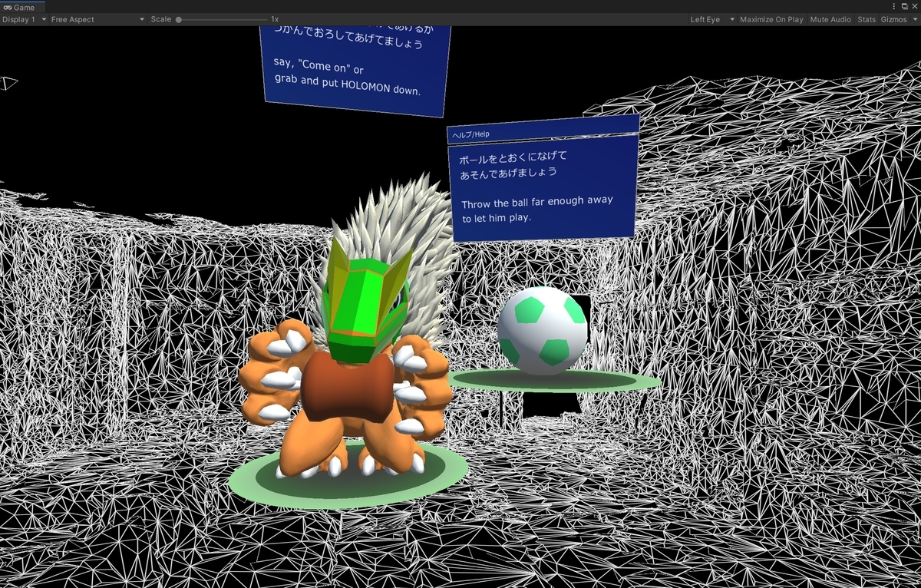Click the 'ボールをとおくになげて' text
Image resolution: width=921 pixels, height=588 pixels.
(x=513, y=157)
